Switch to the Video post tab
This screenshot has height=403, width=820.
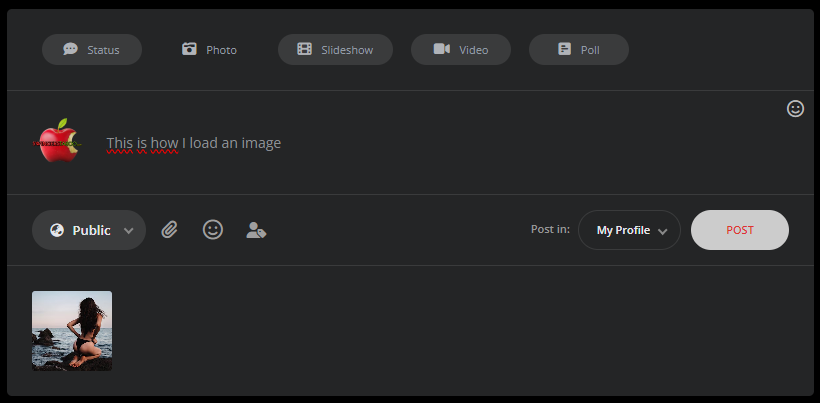pos(461,50)
